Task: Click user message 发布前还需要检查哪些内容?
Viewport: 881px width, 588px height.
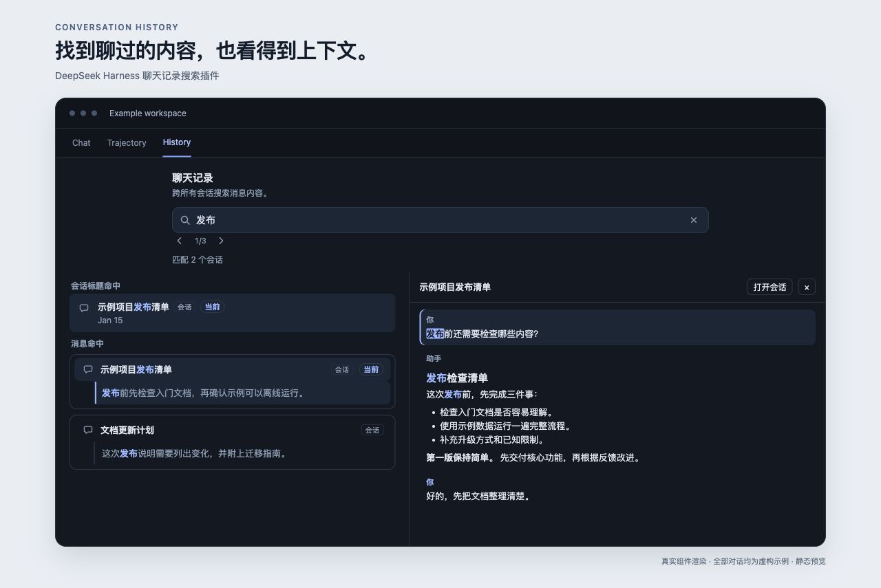Action: pyautogui.click(x=617, y=327)
